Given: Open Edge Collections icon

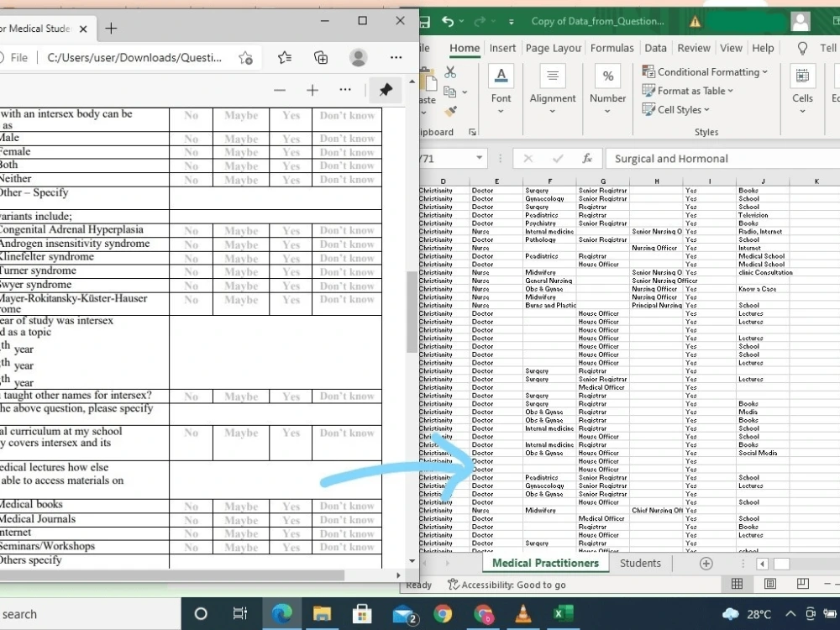Looking at the screenshot, I should pyautogui.click(x=321, y=57).
